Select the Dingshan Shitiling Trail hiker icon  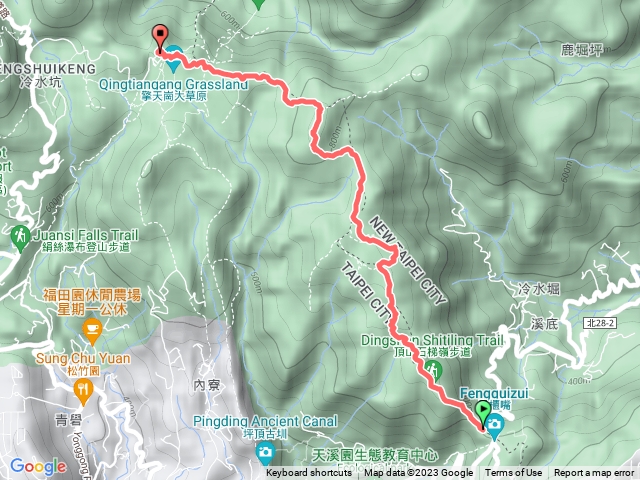click(433, 370)
